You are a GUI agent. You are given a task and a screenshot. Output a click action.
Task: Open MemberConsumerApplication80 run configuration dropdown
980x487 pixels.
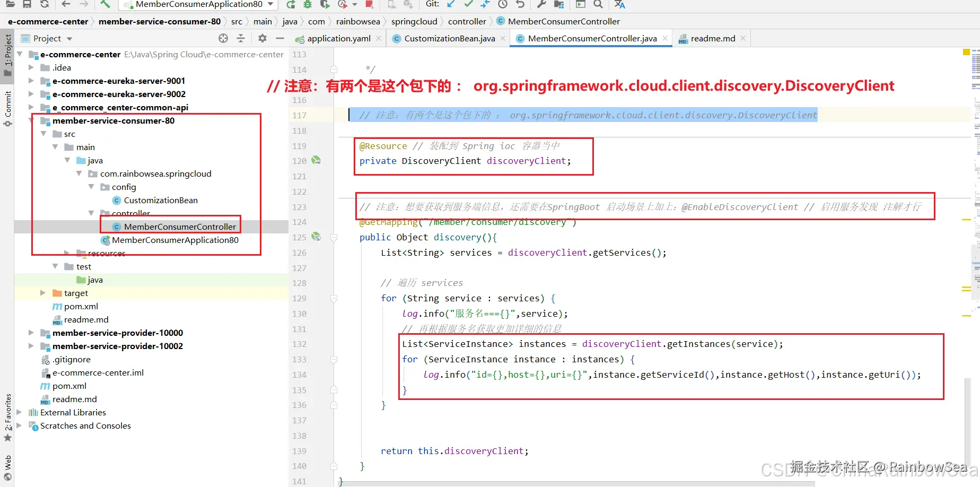(x=199, y=4)
